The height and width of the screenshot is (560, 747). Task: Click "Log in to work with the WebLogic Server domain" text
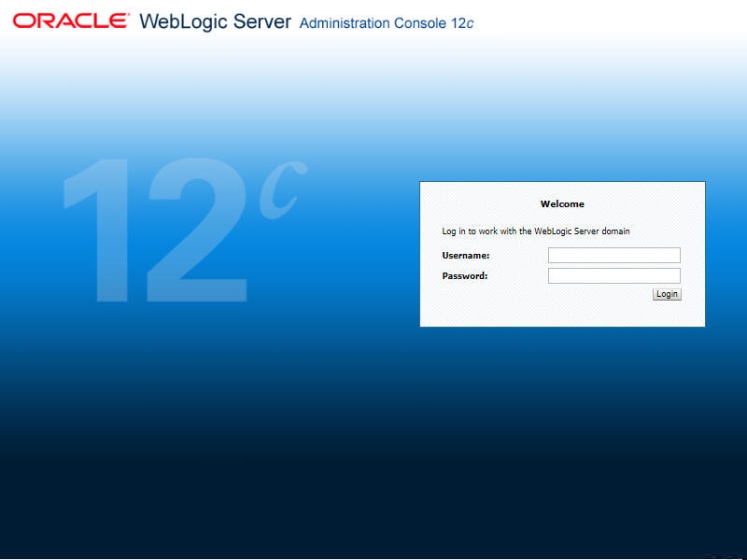pyautogui.click(x=536, y=231)
